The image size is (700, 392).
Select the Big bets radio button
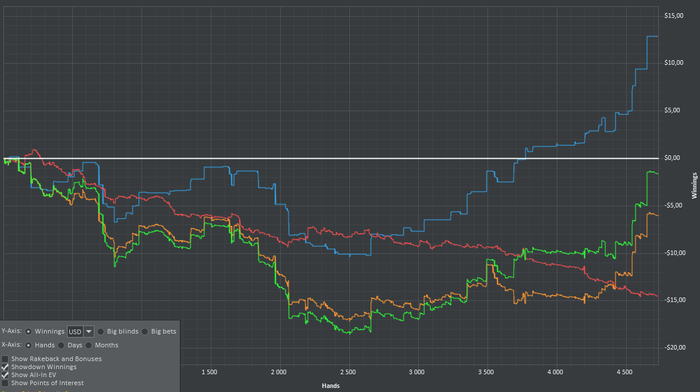(145, 332)
